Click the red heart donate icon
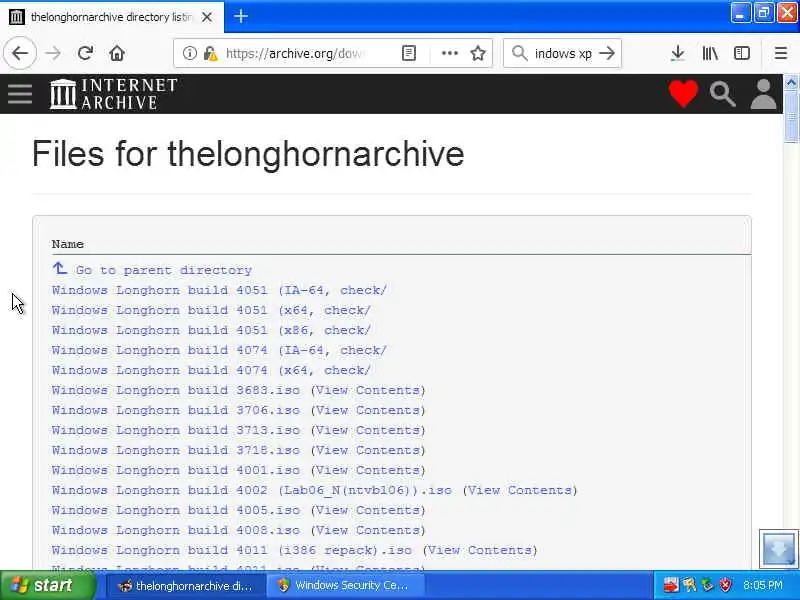The height and width of the screenshot is (600, 800). [683, 94]
